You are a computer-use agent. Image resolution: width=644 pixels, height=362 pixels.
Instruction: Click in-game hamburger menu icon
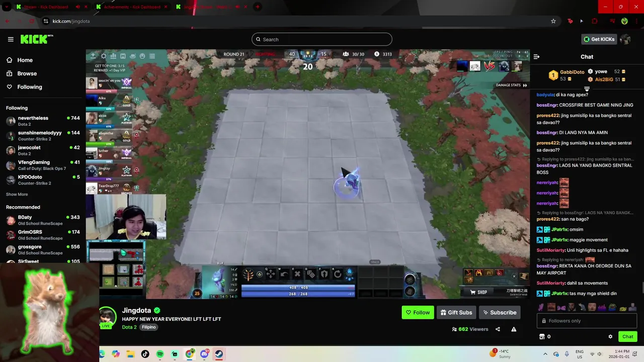pos(152,56)
